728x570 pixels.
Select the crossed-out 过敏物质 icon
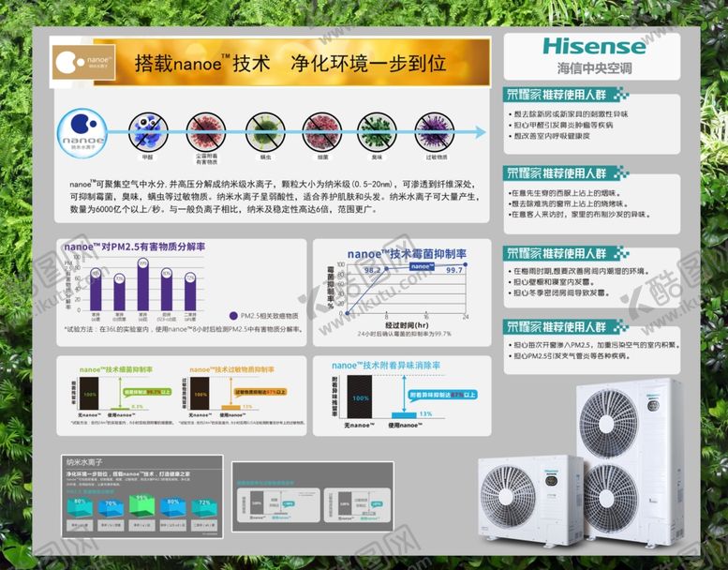click(435, 132)
